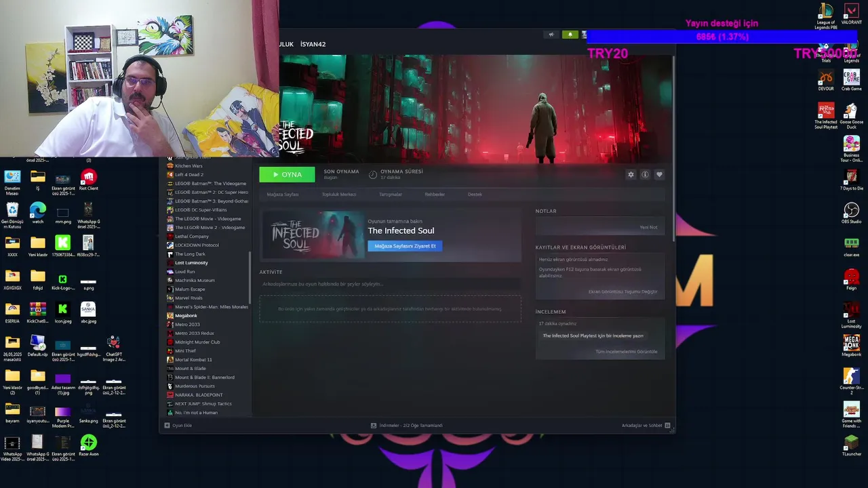Viewport: 868px width, 488px height.
Task: Click the İSYAN42 profile menu
Action: (313, 44)
